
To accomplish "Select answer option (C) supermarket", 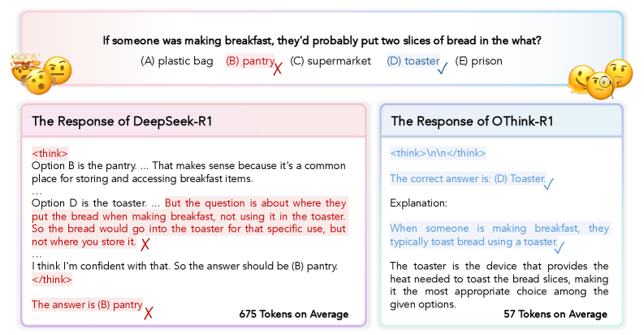I will coord(330,61).
